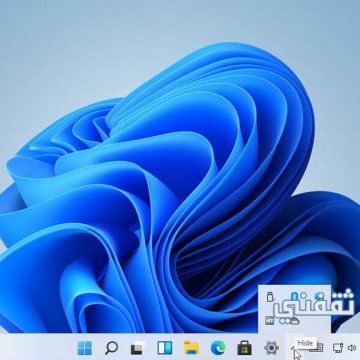Image resolution: width=360 pixels, height=360 pixels.
Task: Open Task View from the taskbar
Action: click(x=138, y=348)
